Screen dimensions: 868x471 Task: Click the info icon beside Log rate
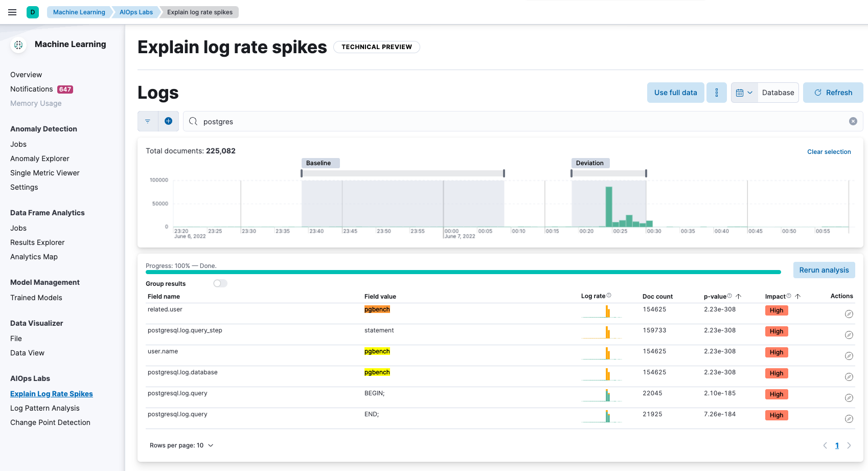609,296
